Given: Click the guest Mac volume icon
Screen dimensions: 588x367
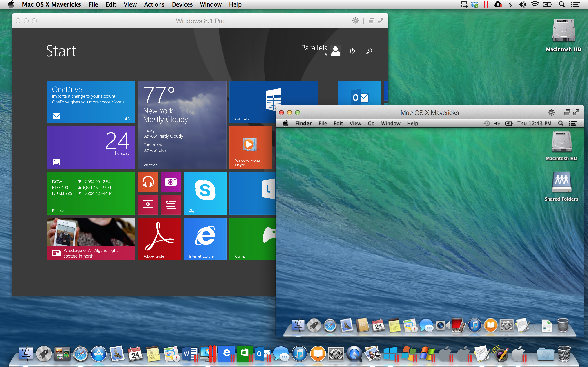Looking at the screenshot, I should point(497,123).
